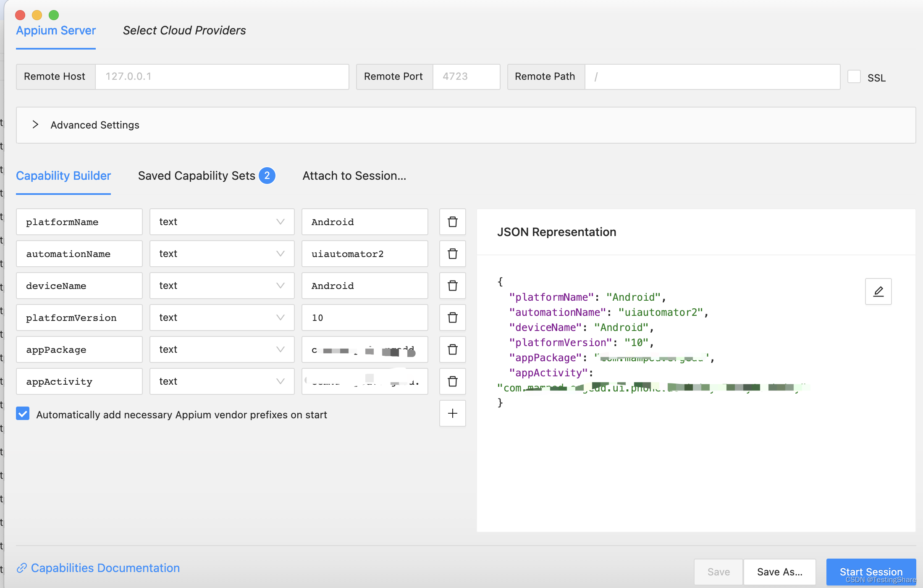Click the delete icon for appActivity row
Image resolution: width=923 pixels, height=588 pixels.
coord(452,381)
